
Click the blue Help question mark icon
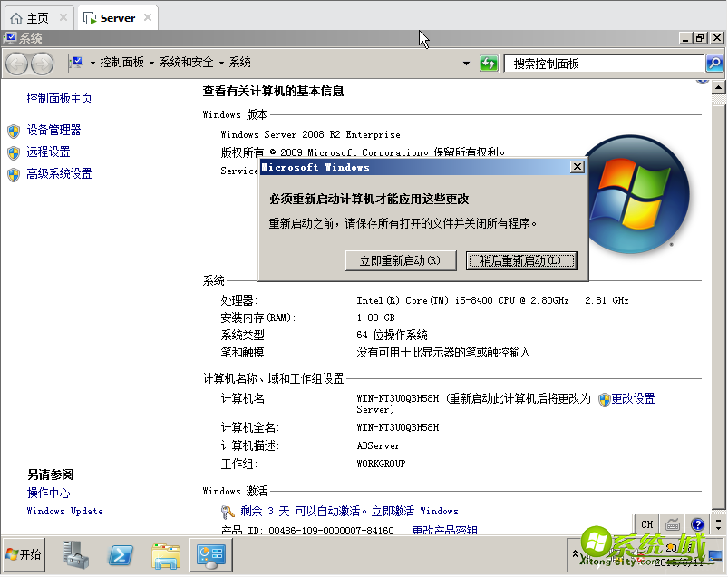click(x=696, y=524)
